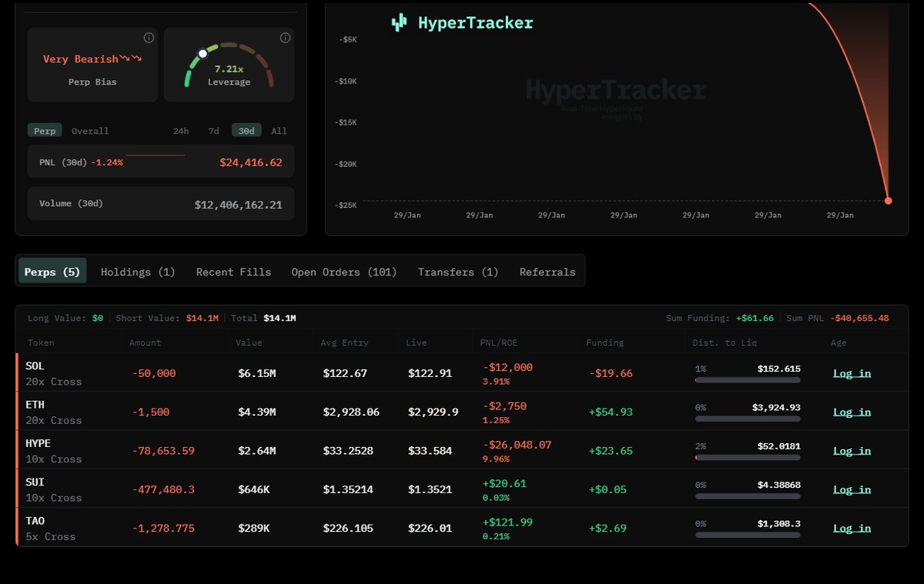Sort by the Token column header
924x584 pixels.
pos(41,342)
